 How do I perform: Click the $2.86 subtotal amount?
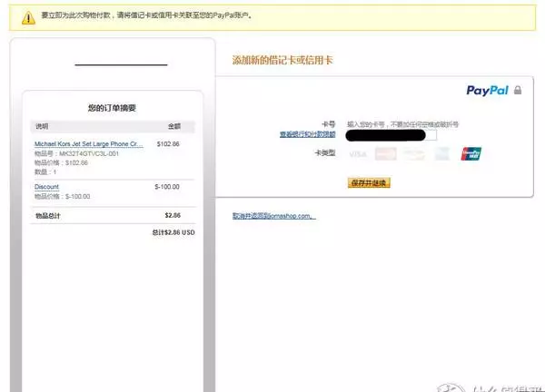pos(173,216)
